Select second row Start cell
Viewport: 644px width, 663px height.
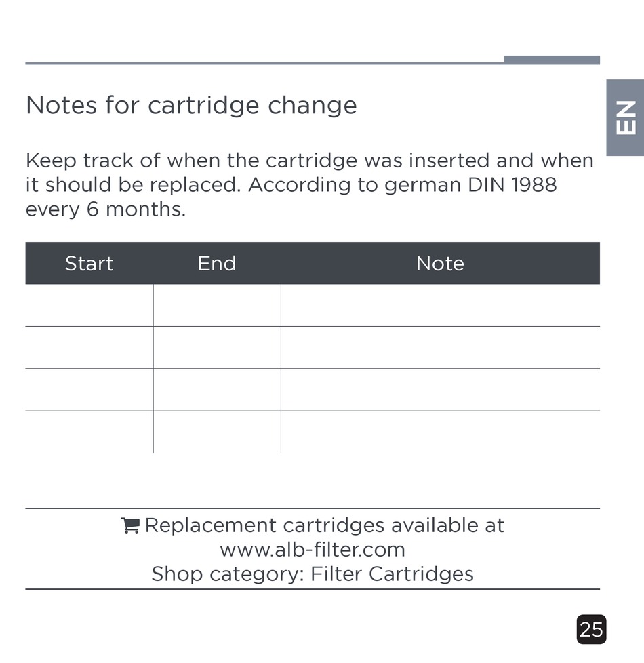pos(89,348)
